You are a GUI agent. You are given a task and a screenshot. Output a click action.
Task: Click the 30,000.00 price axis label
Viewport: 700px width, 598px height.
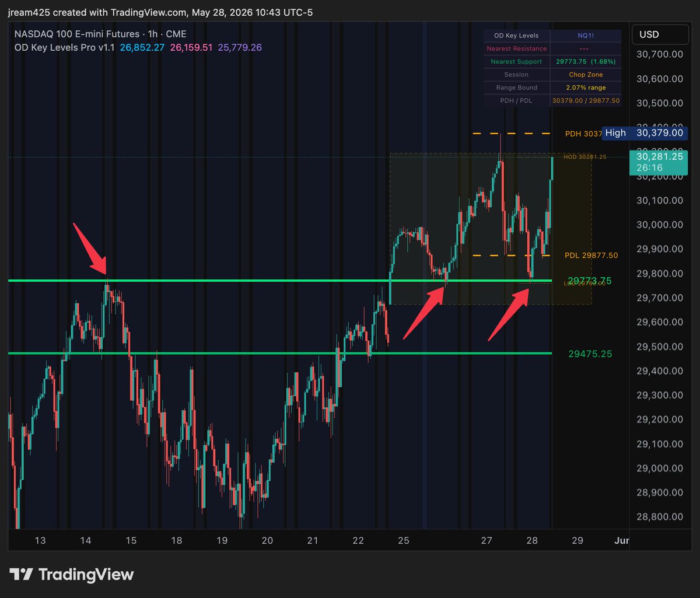click(x=660, y=225)
